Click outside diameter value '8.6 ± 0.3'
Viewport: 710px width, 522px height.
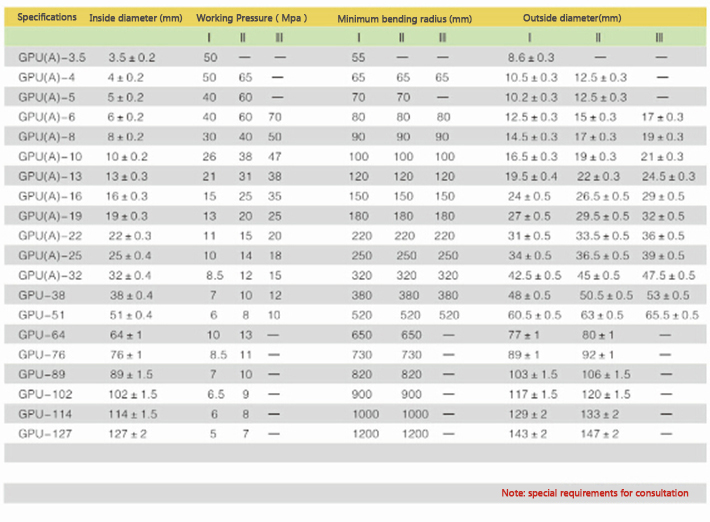(531, 57)
